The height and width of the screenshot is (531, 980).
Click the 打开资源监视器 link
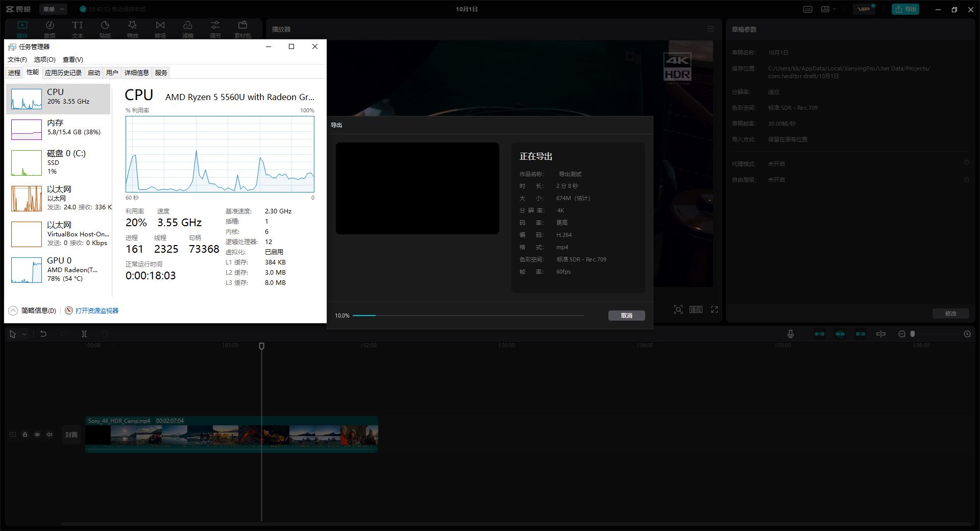coord(96,310)
